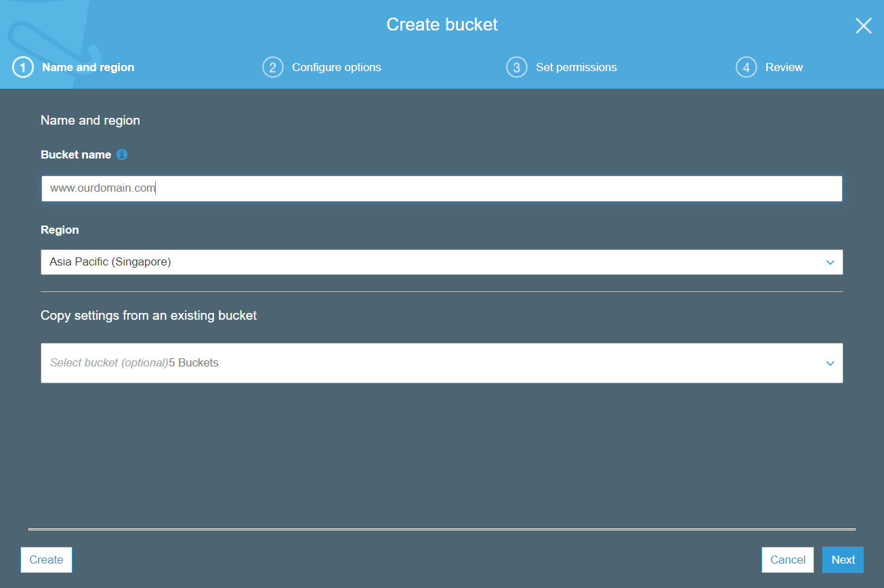Click the step 3 circle icon
The image size is (884, 588).
(517, 67)
